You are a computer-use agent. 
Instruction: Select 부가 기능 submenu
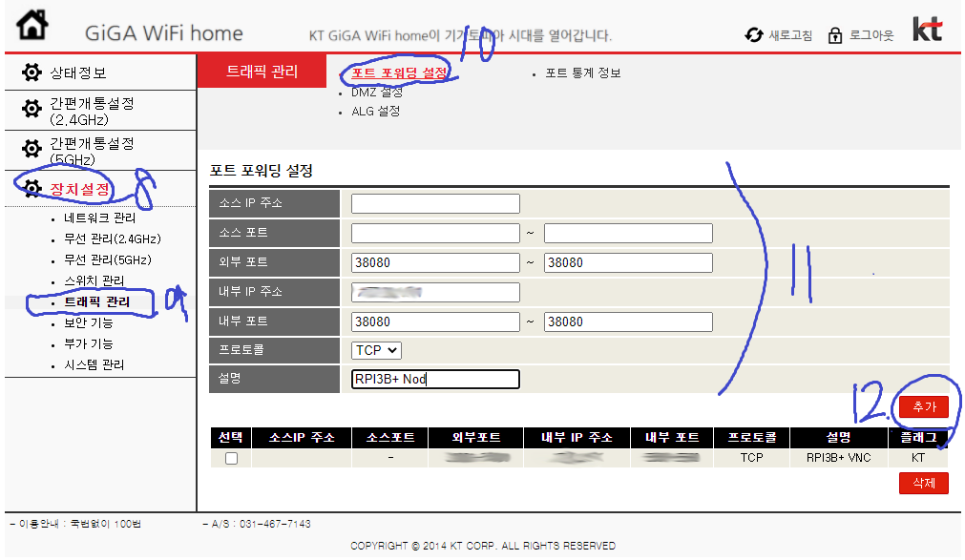[89, 343]
